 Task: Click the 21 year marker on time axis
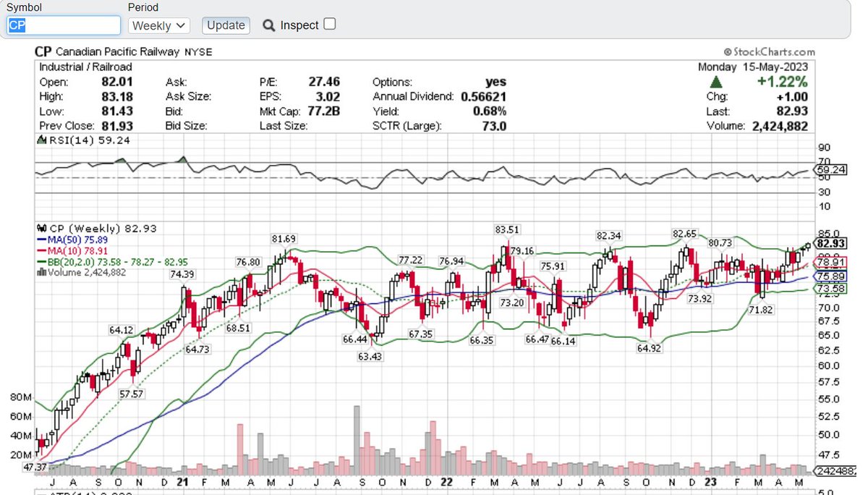click(x=182, y=482)
